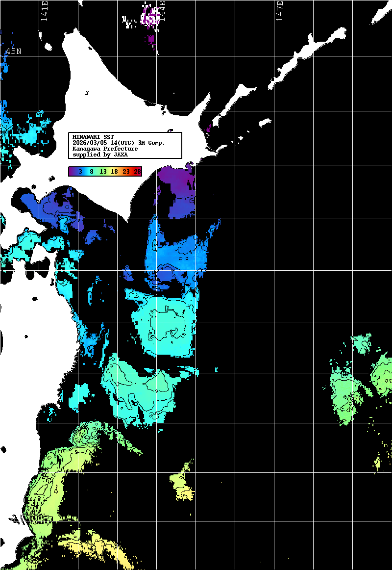Click the 45N latitude label
The height and width of the screenshot is (570, 392).
[x=13, y=51]
